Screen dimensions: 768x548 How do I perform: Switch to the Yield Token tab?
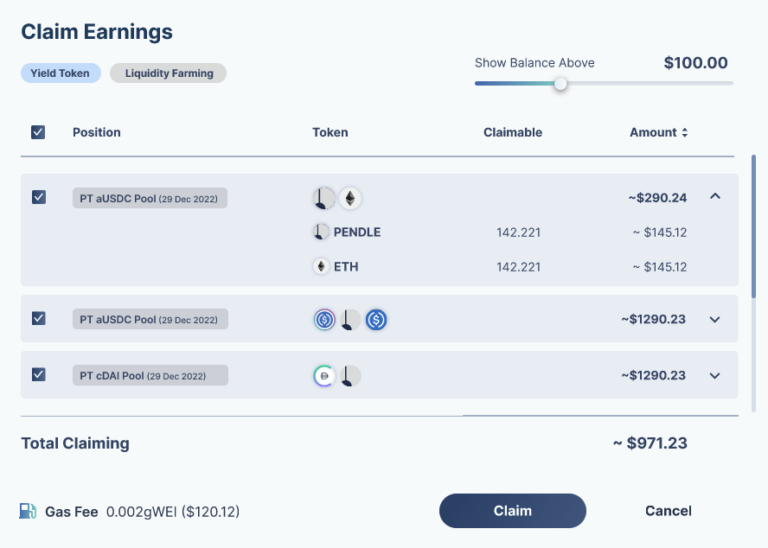pos(60,73)
